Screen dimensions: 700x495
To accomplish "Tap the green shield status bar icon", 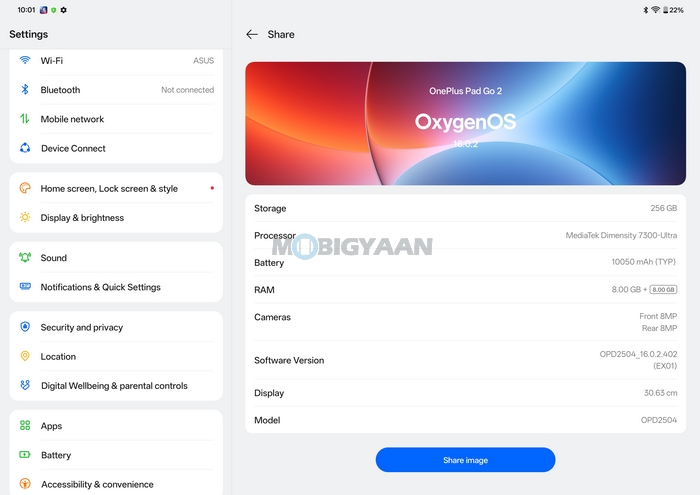I will pyautogui.click(x=54, y=10).
